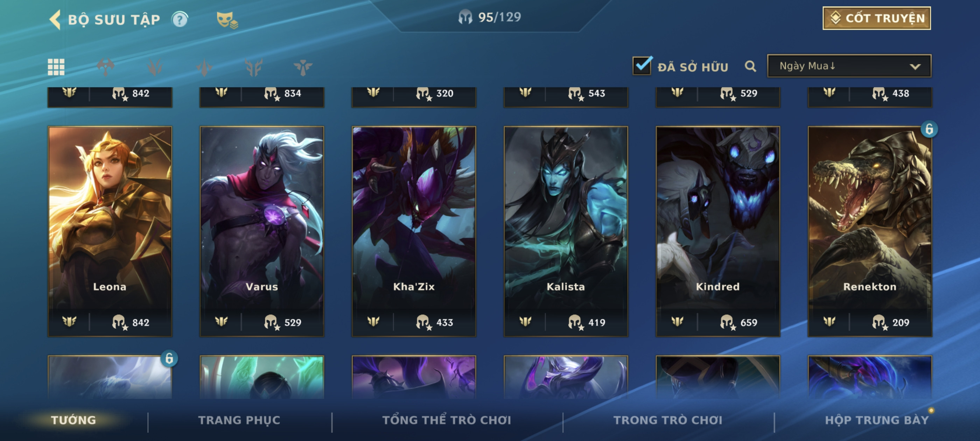Image resolution: width=980 pixels, height=441 pixels.
Task: Filter champions by the second role icon
Action: point(155,67)
